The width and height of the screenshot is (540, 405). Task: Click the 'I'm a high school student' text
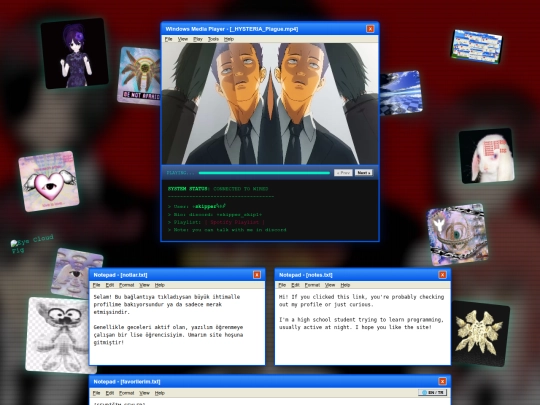(x=361, y=323)
